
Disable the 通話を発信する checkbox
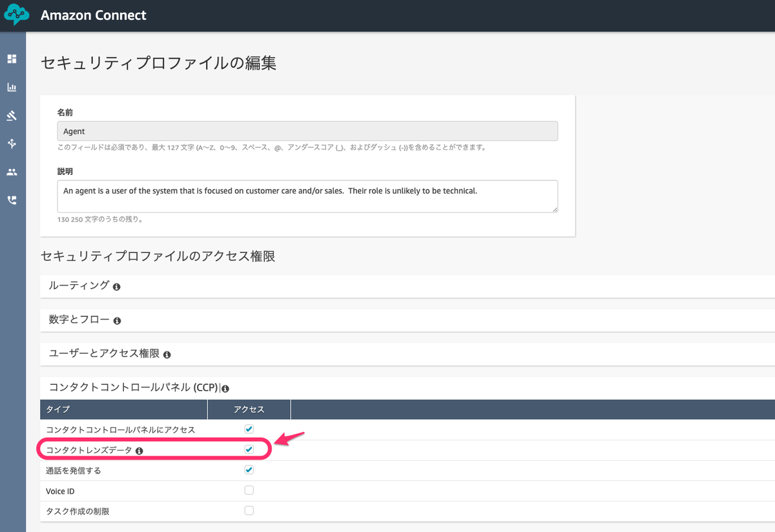(x=249, y=470)
